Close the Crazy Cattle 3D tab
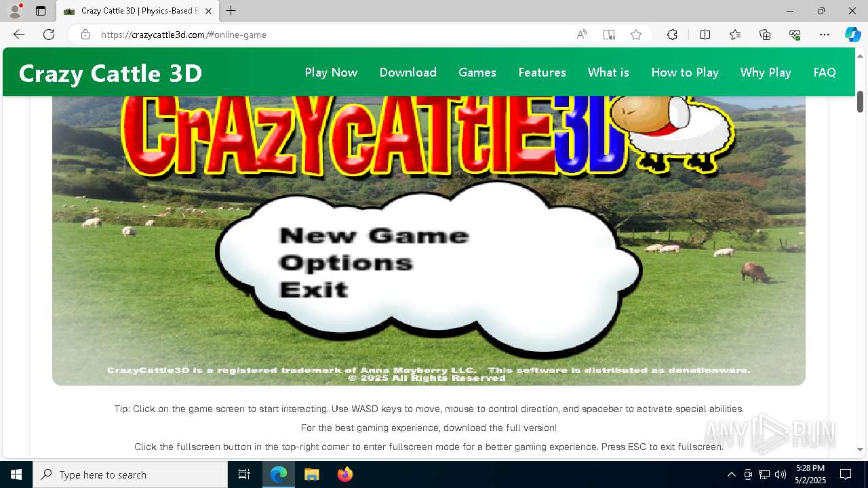 click(208, 11)
